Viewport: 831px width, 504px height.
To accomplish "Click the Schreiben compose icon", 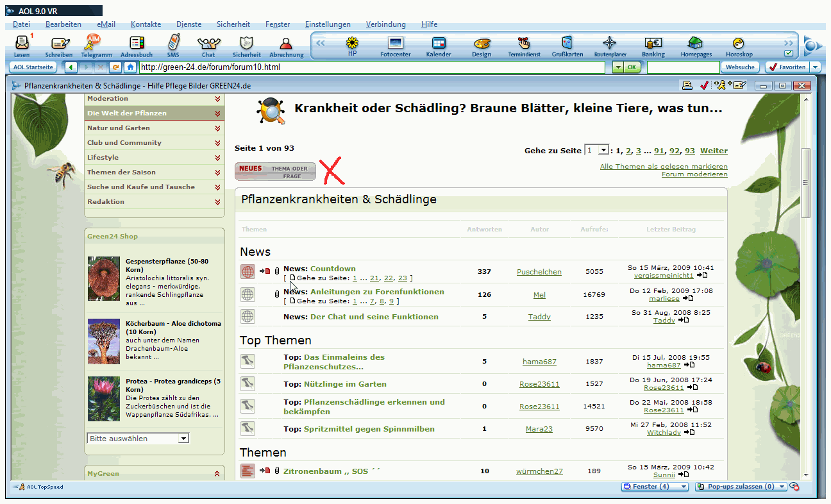I will point(59,44).
